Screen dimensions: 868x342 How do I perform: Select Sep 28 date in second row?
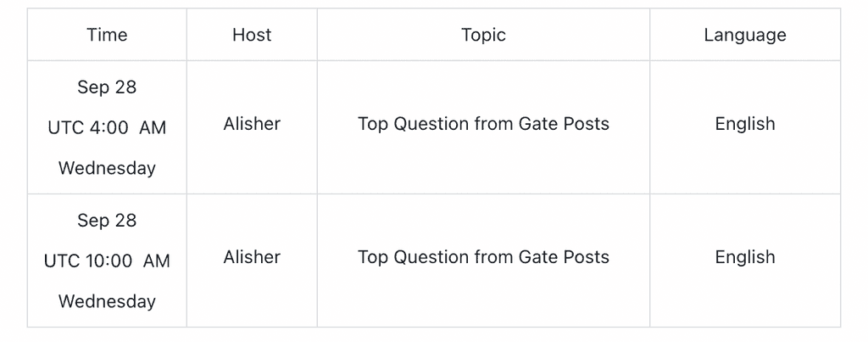pos(107,220)
